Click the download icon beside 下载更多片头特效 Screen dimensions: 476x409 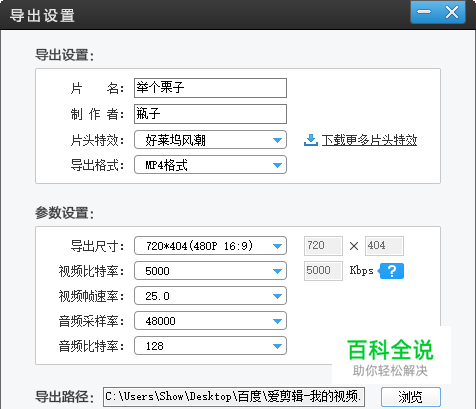311,140
